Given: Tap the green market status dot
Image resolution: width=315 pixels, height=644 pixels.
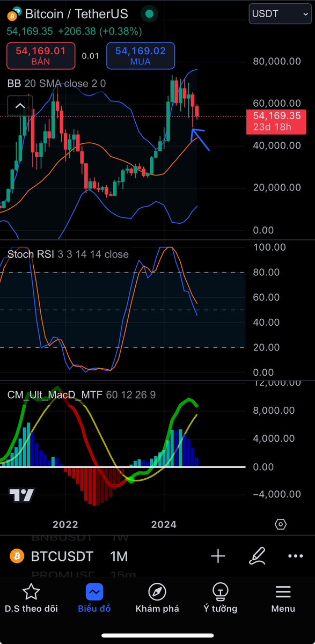Looking at the screenshot, I should [x=150, y=13].
